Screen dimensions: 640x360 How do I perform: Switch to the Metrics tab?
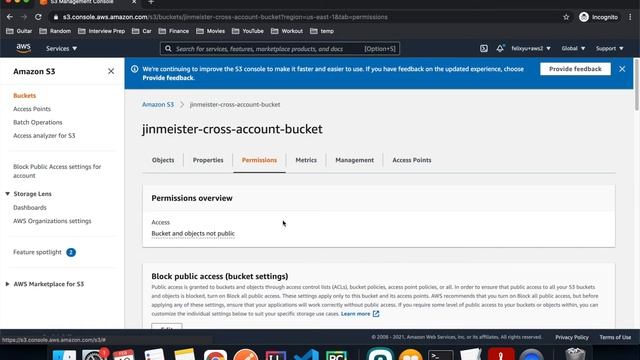(306, 160)
